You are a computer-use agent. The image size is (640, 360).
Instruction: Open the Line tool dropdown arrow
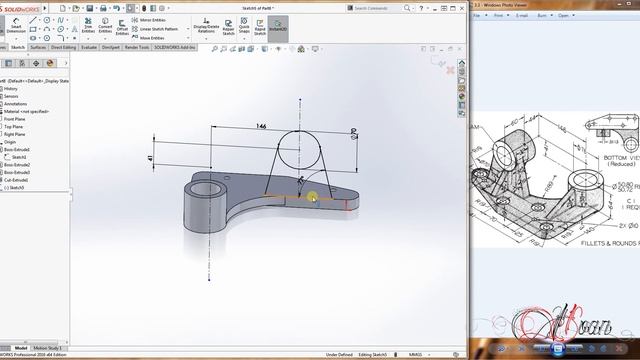point(40,20)
